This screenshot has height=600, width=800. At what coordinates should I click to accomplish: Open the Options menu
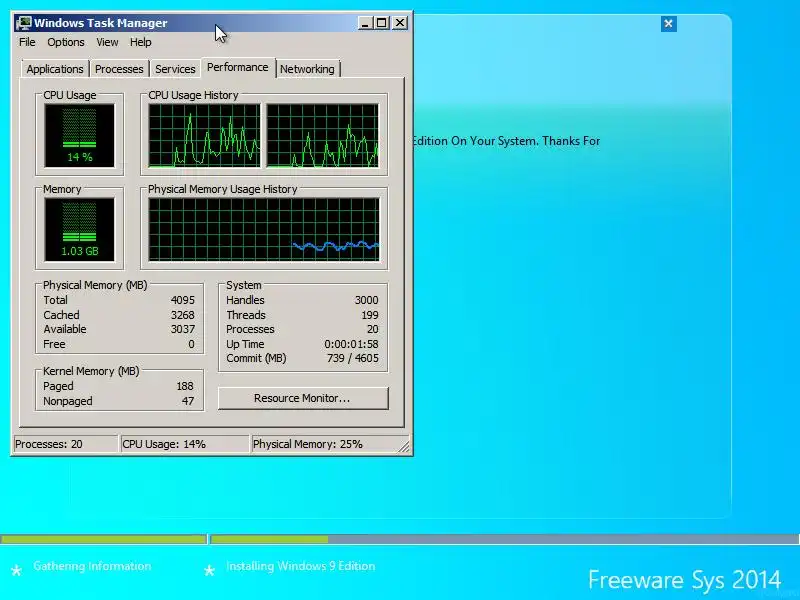[x=66, y=42]
